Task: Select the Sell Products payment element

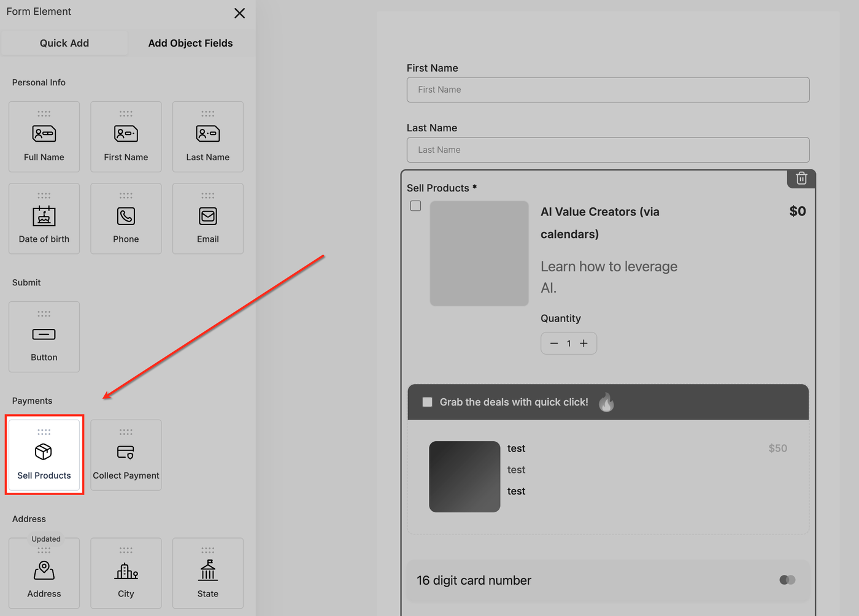Action: [44, 455]
